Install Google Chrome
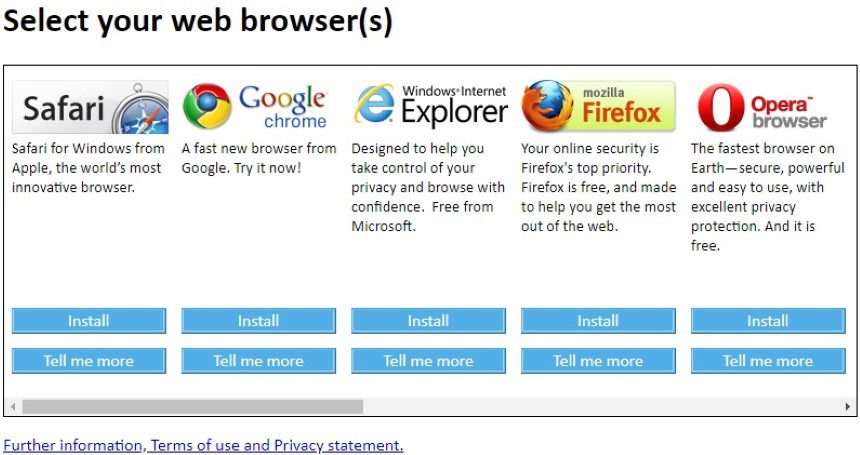Screen dimensions: 860x455 coord(258,321)
